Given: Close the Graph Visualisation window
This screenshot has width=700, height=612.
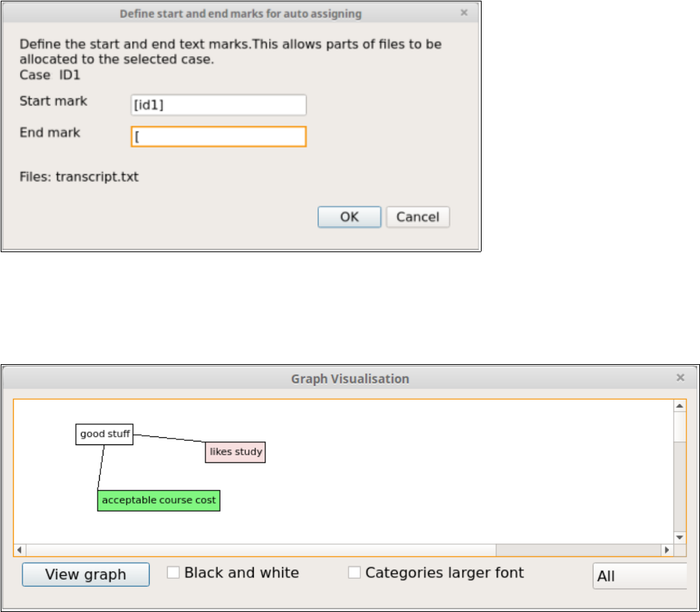Looking at the screenshot, I should pos(680,378).
